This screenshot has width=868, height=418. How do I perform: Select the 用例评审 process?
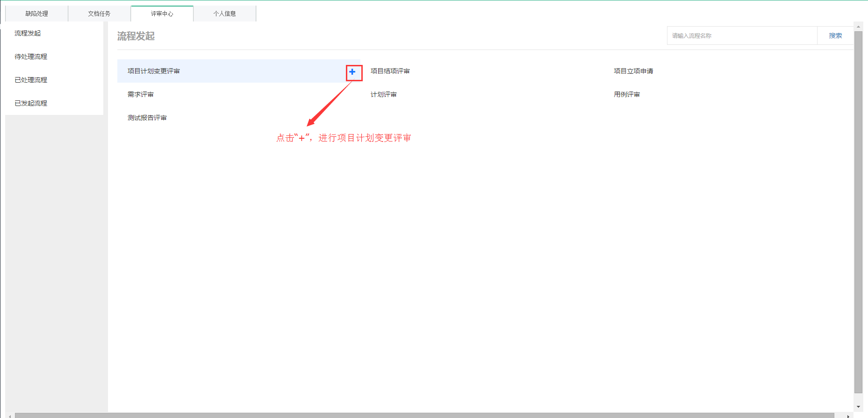click(x=626, y=94)
